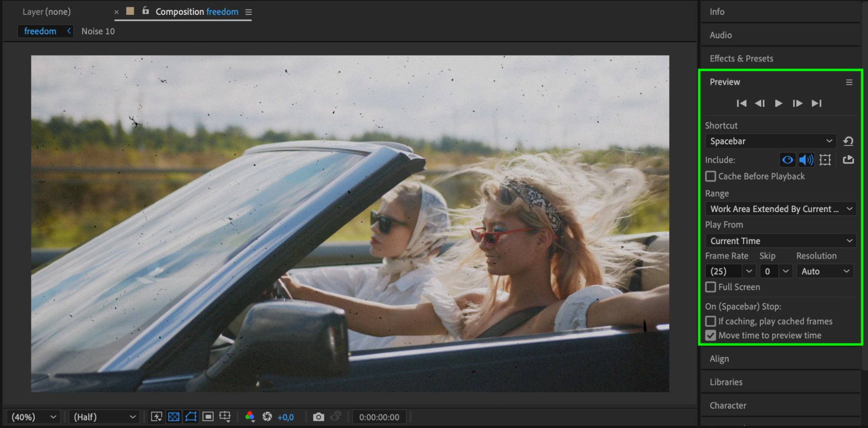
Task: Step to the next frame
Action: point(797,103)
